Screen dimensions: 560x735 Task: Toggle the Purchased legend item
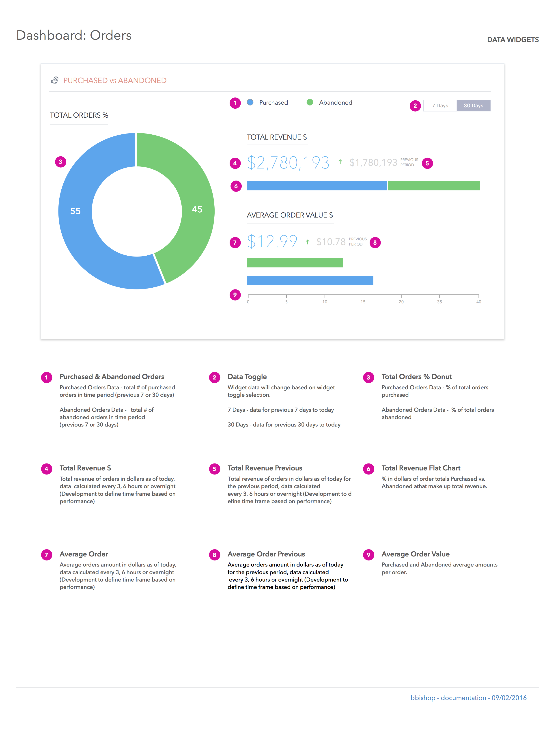[x=273, y=103]
